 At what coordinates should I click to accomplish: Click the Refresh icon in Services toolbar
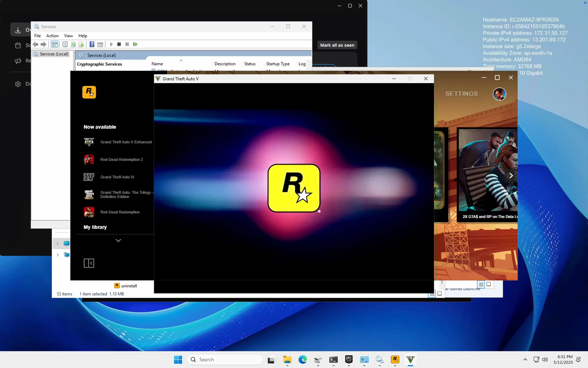coord(73,44)
